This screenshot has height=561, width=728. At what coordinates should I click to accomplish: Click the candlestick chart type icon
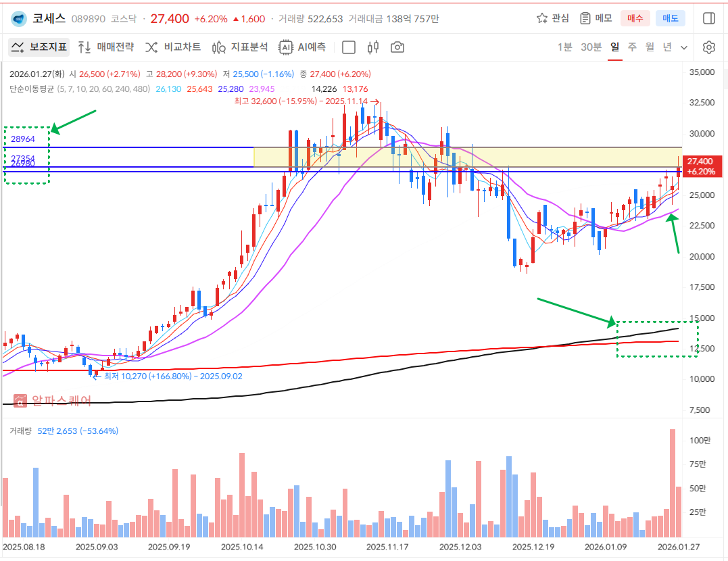click(373, 47)
